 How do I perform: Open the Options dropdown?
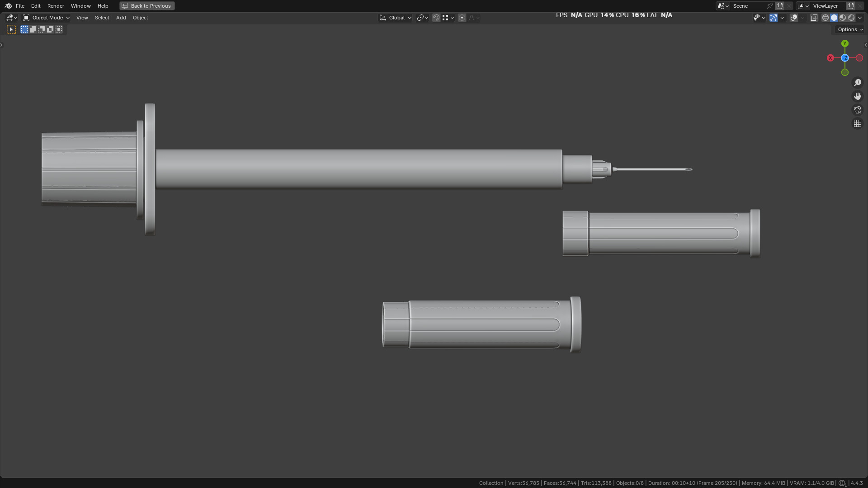(x=850, y=29)
